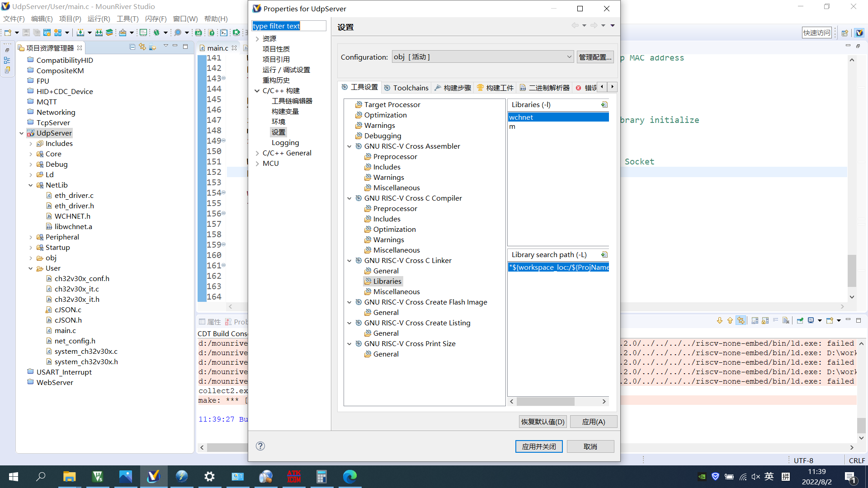Screen dimensions: 868x488
Task: Expand the C/C++ General tree node
Action: click(257, 153)
